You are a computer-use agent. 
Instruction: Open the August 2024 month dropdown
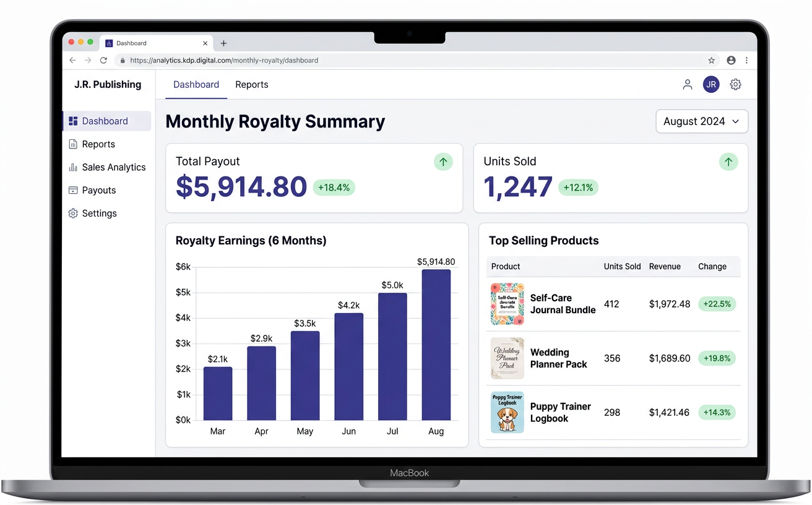702,121
